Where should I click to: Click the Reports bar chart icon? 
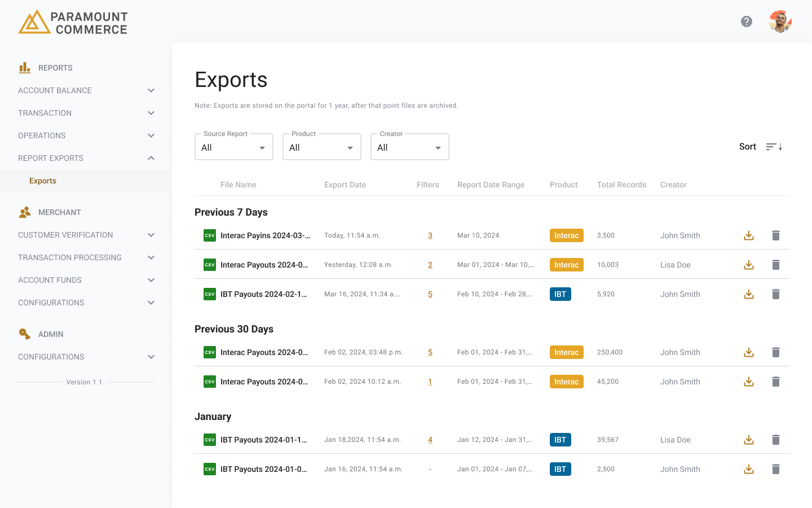click(25, 67)
